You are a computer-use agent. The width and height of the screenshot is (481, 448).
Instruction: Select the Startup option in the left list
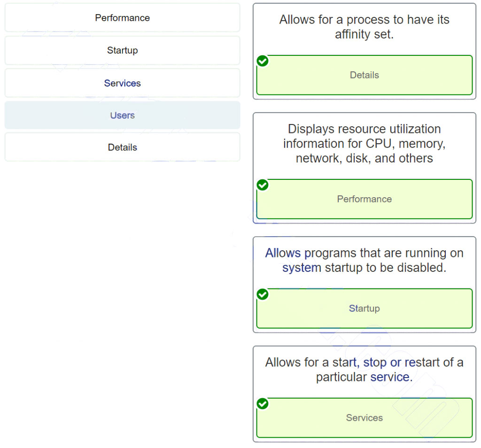pos(122,50)
